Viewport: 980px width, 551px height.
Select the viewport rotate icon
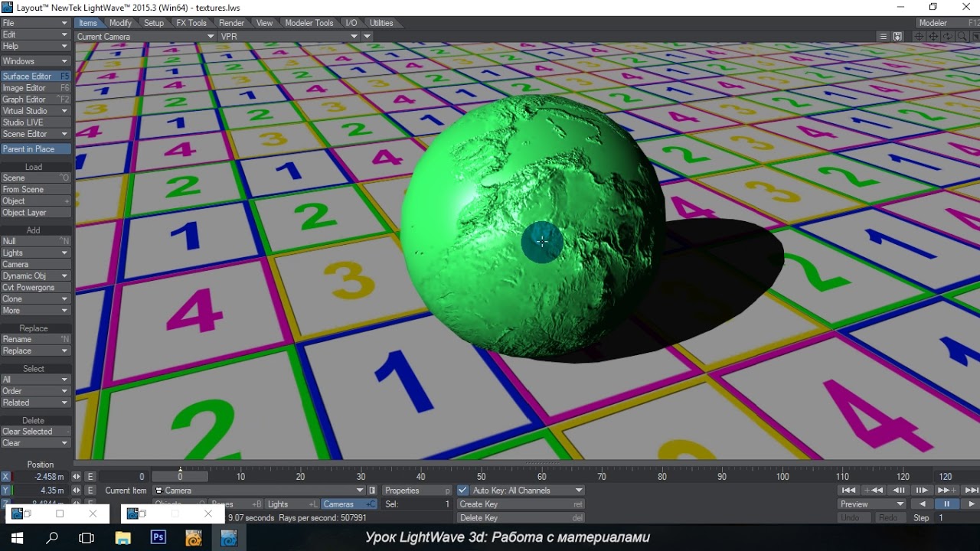947,36
